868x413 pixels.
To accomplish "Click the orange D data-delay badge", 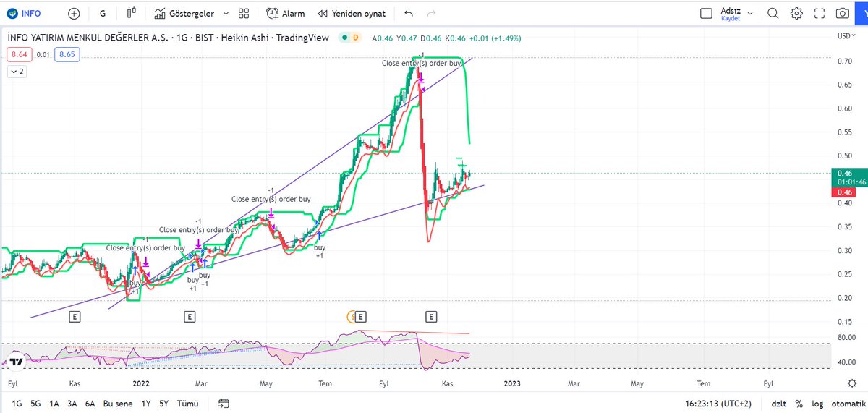I will pyautogui.click(x=357, y=38).
